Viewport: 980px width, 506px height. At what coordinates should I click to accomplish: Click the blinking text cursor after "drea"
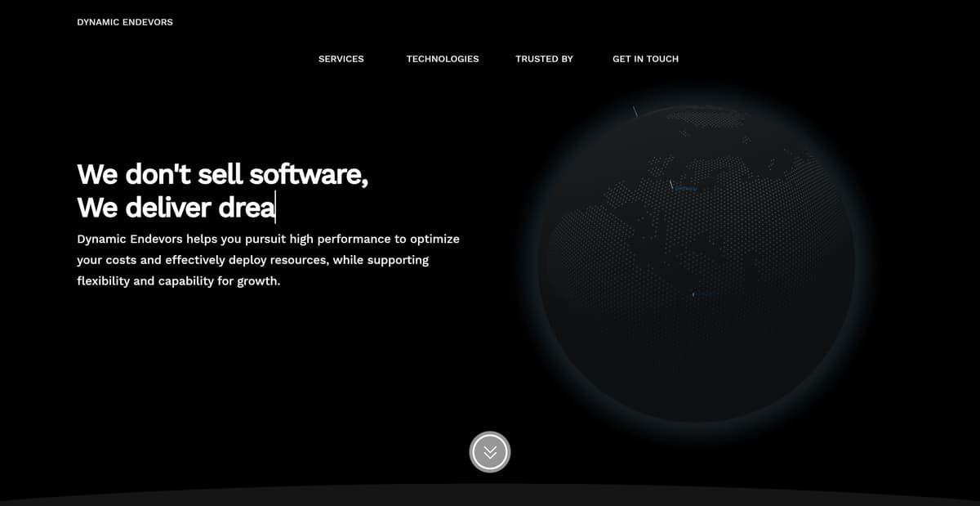tap(276, 208)
